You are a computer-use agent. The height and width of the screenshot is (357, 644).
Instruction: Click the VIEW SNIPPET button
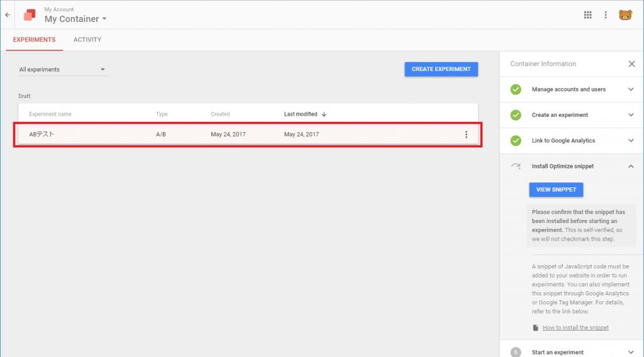click(556, 190)
